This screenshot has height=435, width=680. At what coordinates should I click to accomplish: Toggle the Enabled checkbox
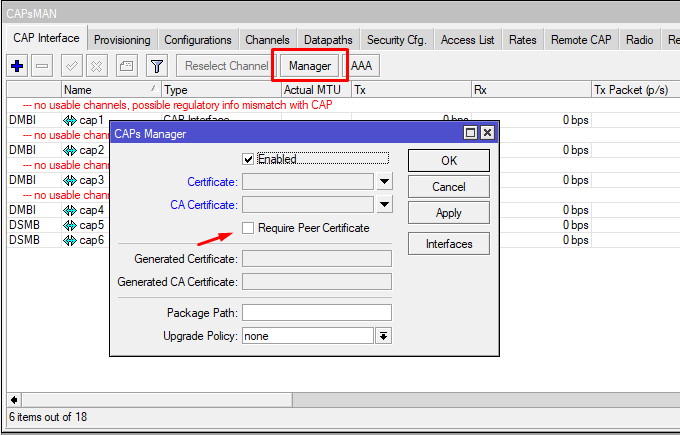pyautogui.click(x=249, y=159)
